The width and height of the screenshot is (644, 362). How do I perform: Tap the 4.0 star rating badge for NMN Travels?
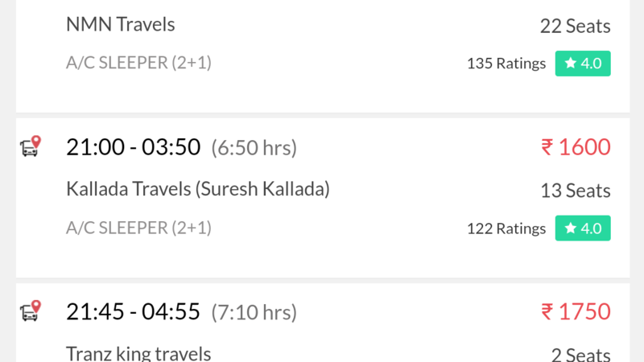coord(583,64)
